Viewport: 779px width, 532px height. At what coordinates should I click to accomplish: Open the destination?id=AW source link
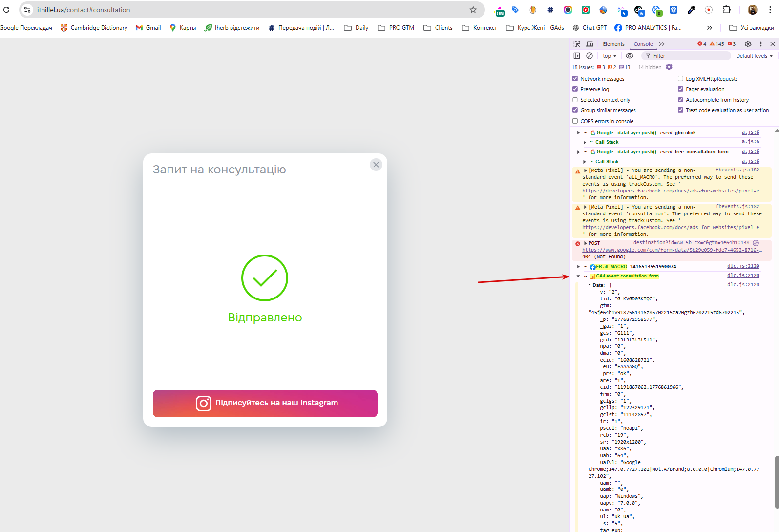691,243
